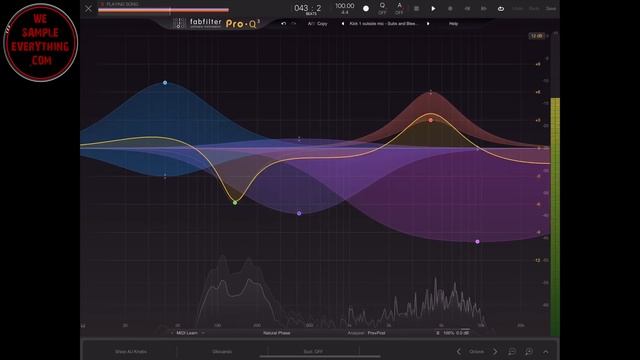640x360 pixels.
Task: Click the small icon left of 100%
Action: pyautogui.click(x=438, y=333)
